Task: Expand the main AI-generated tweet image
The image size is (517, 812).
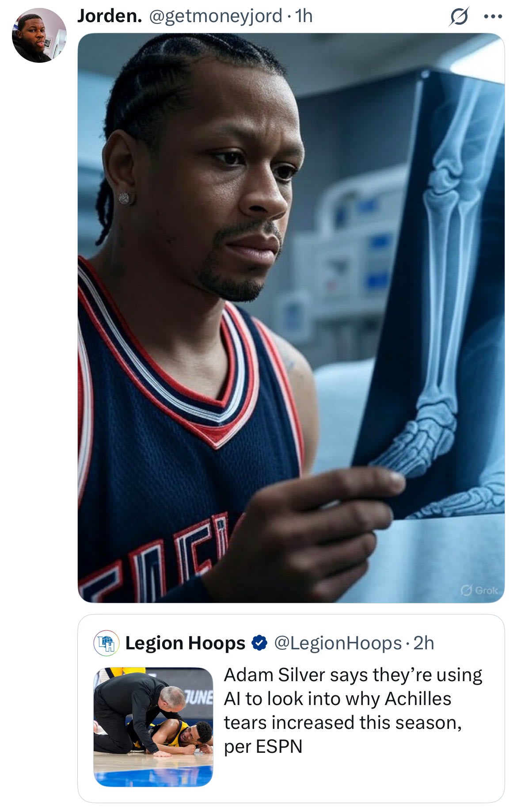Action: click(291, 318)
